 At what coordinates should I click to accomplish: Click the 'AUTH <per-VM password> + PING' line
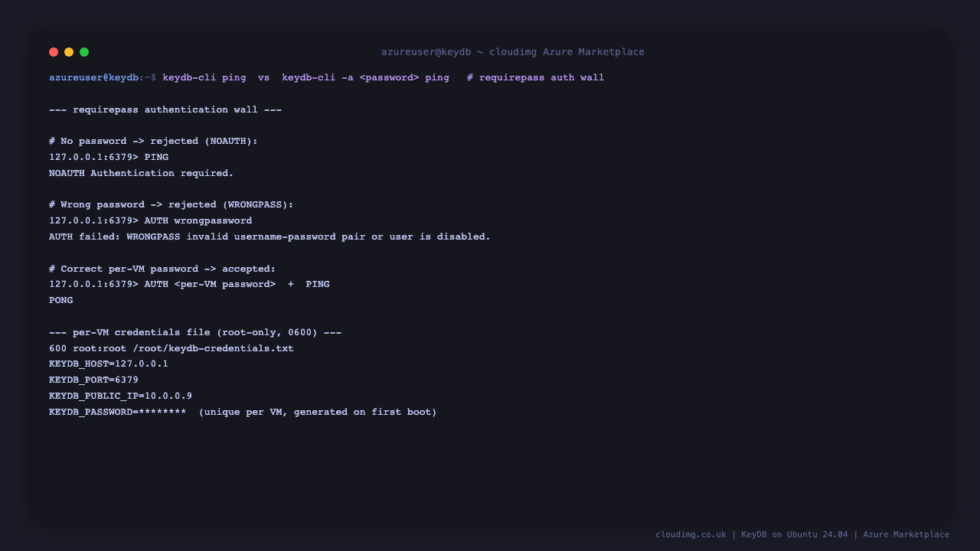[x=189, y=285]
